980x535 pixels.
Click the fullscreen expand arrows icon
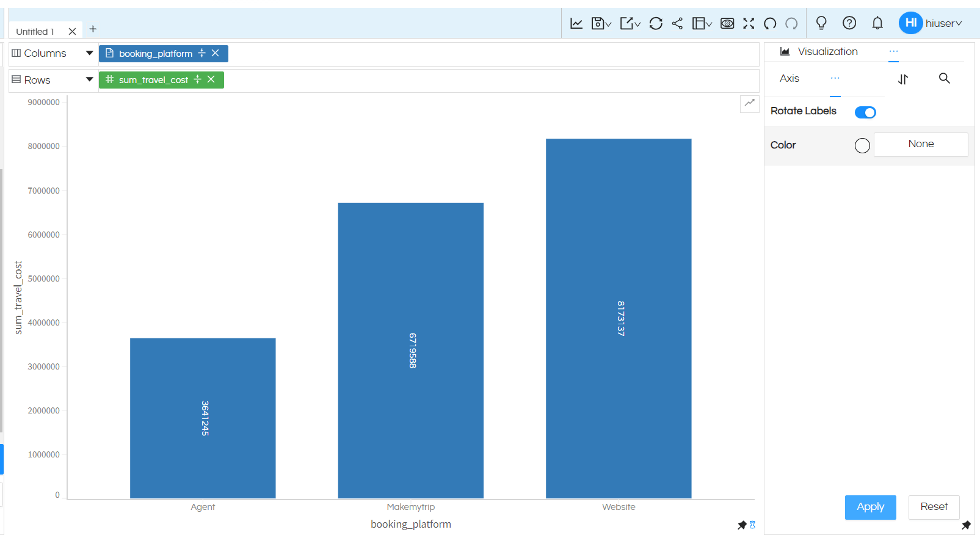(x=749, y=23)
